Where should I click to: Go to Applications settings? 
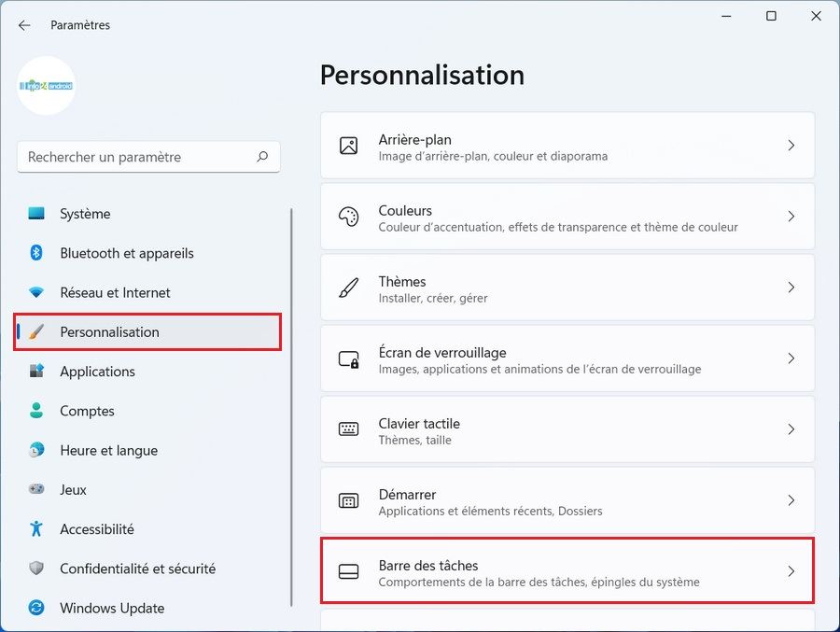point(97,372)
